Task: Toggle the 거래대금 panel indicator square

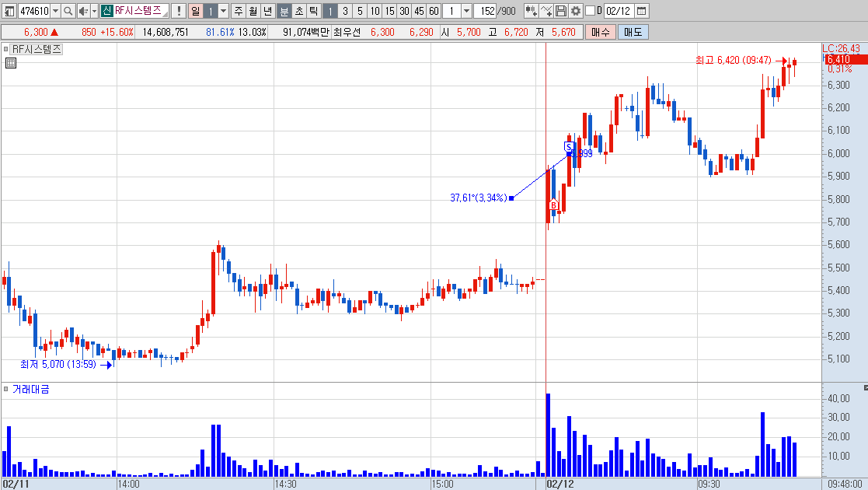Action: click(6, 389)
